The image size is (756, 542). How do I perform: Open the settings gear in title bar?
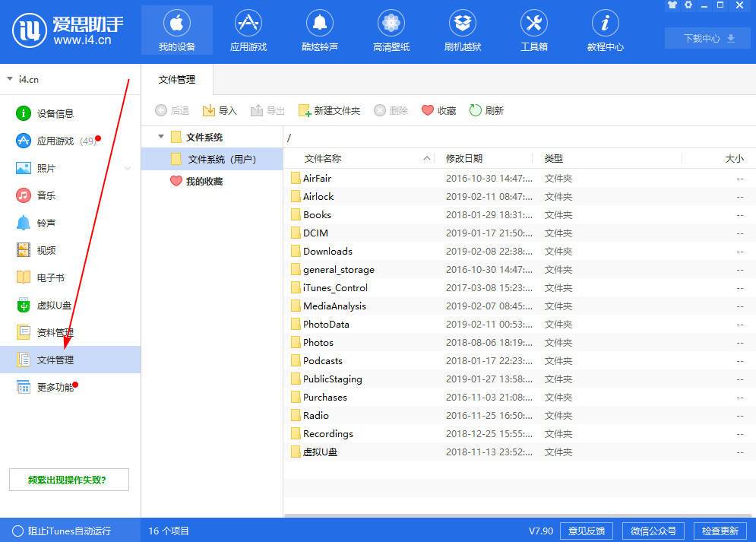[687, 5]
